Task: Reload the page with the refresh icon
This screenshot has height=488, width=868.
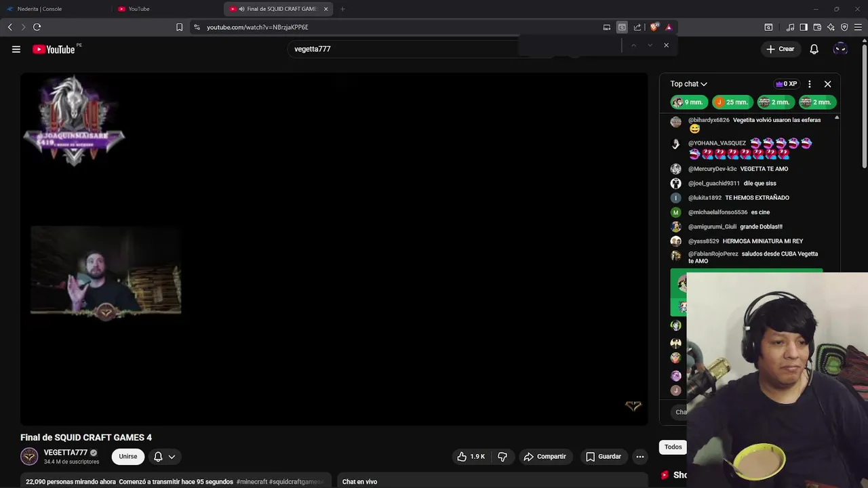Action: coord(37,27)
